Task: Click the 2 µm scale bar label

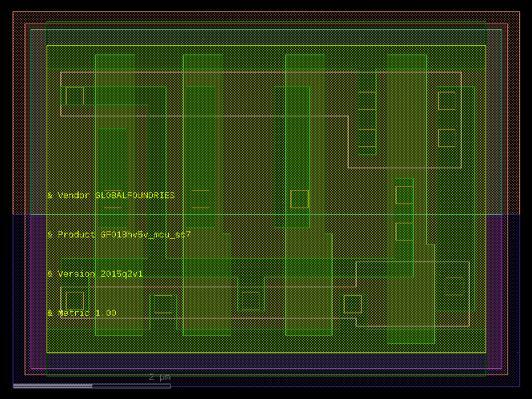Action: click(x=160, y=377)
